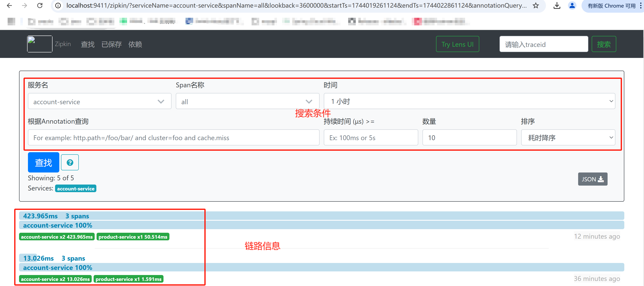This screenshot has width=644, height=286.
Task: Click the Zipkin logo image
Action: [x=40, y=44]
